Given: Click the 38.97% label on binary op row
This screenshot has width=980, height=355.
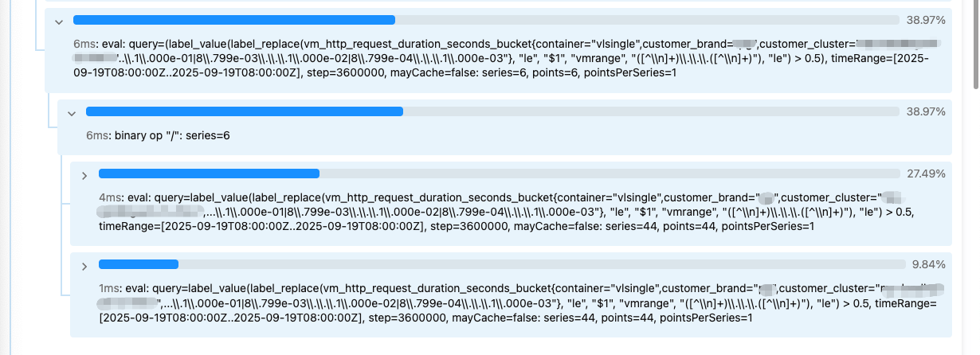Looking at the screenshot, I should pos(926,111).
